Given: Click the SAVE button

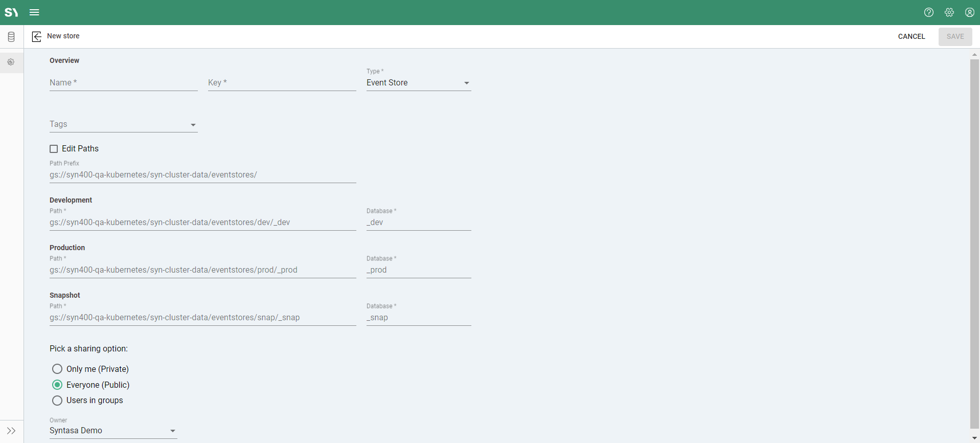Looking at the screenshot, I should 955,36.
